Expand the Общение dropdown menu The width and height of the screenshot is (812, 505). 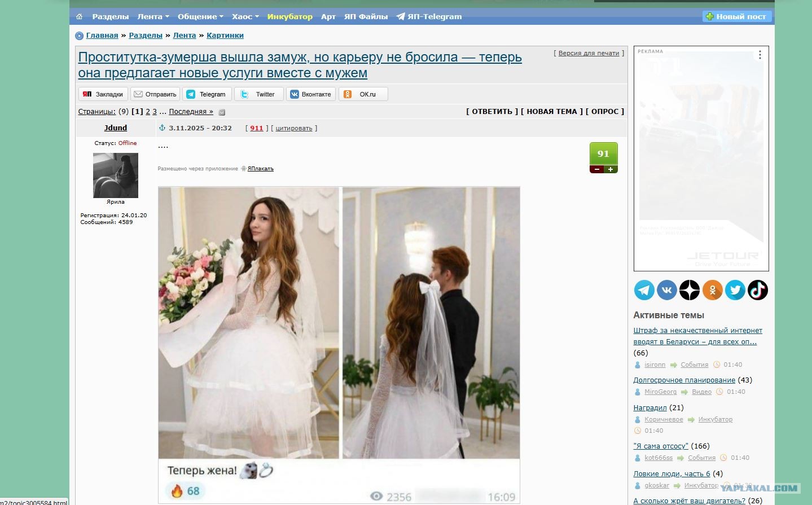tap(200, 17)
